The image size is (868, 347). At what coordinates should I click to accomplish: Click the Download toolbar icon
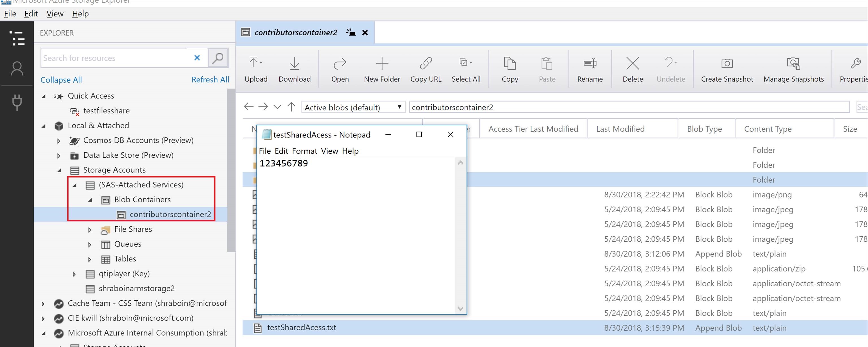pos(294,63)
